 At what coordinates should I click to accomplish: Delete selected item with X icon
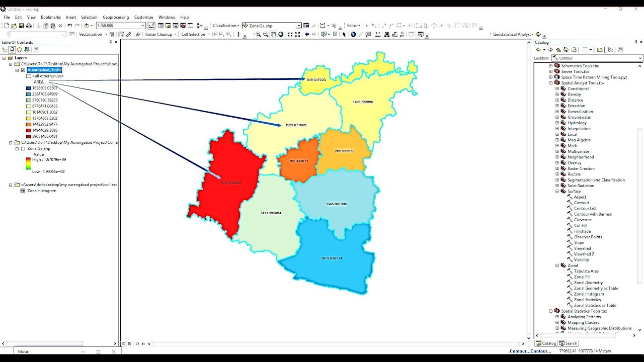(60, 25)
